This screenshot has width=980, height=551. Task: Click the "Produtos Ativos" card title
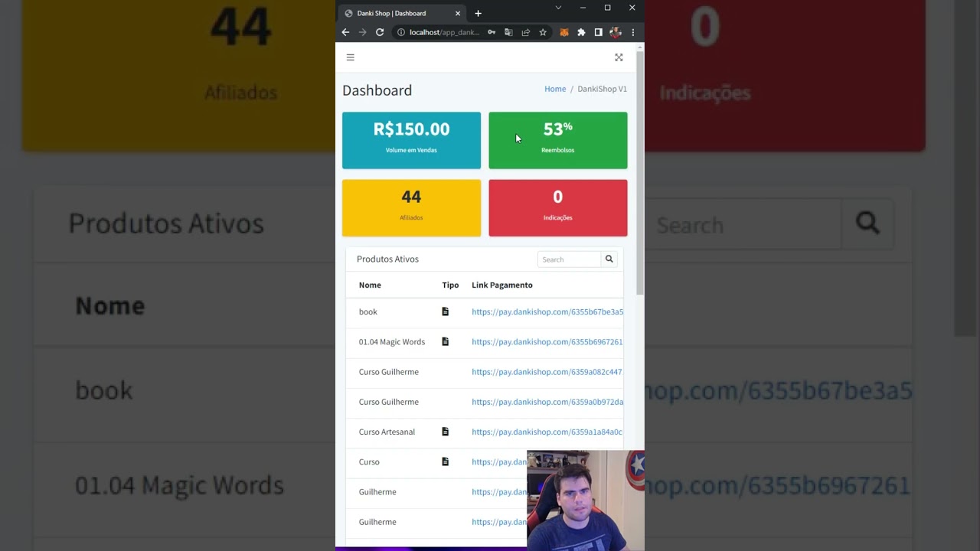(x=387, y=259)
